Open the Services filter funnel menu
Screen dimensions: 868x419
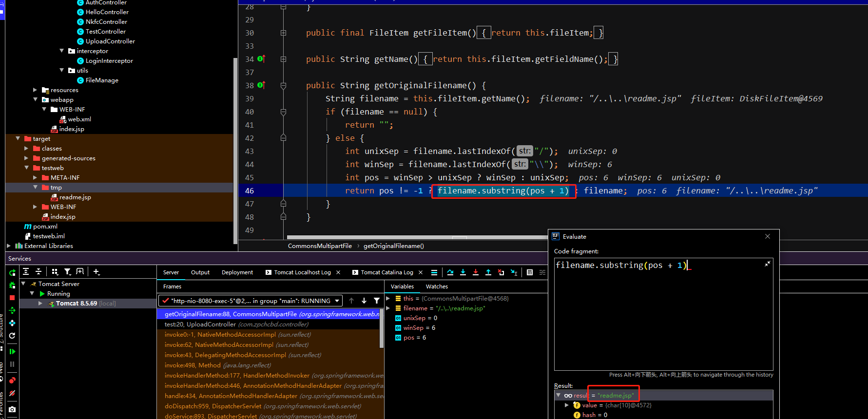[68, 272]
